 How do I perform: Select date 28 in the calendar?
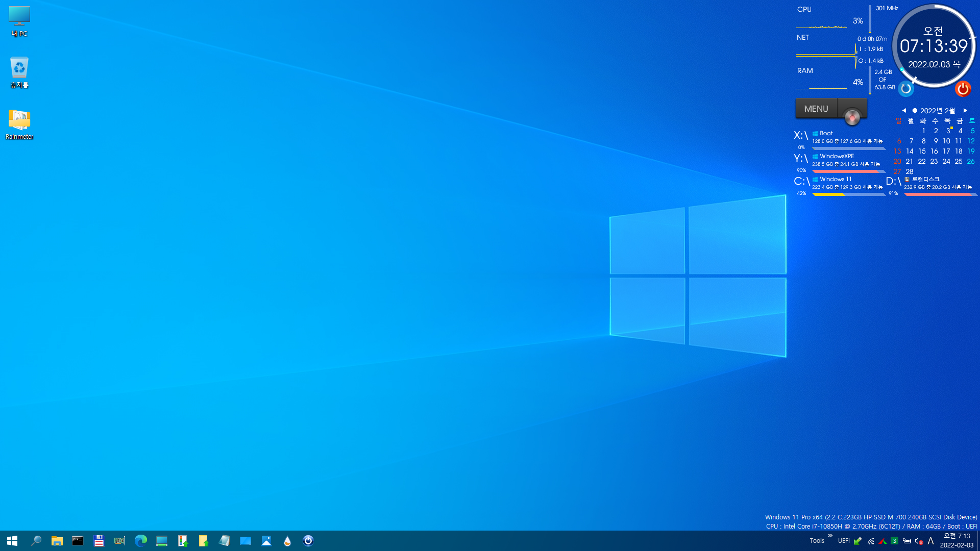click(x=910, y=172)
